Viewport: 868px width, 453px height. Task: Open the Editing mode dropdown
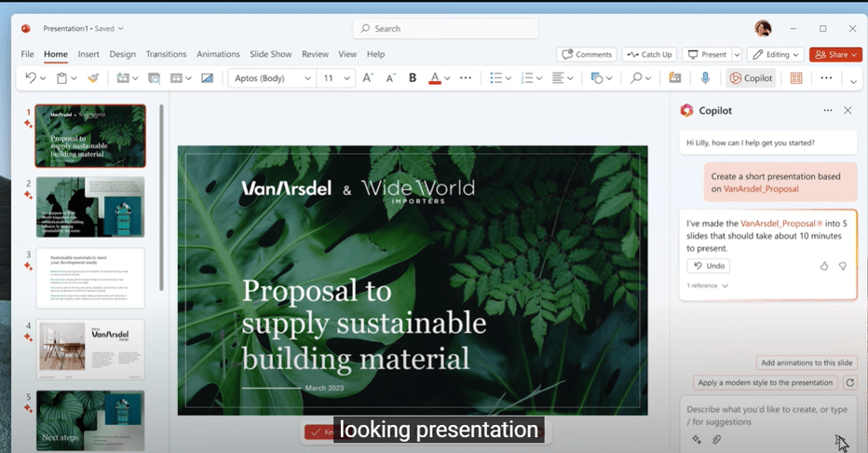[775, 54]
